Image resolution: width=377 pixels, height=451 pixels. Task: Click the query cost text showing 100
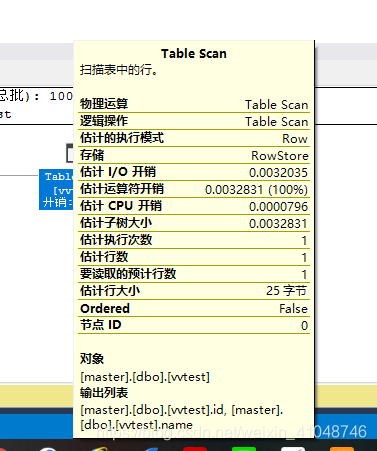pos(61,96)
